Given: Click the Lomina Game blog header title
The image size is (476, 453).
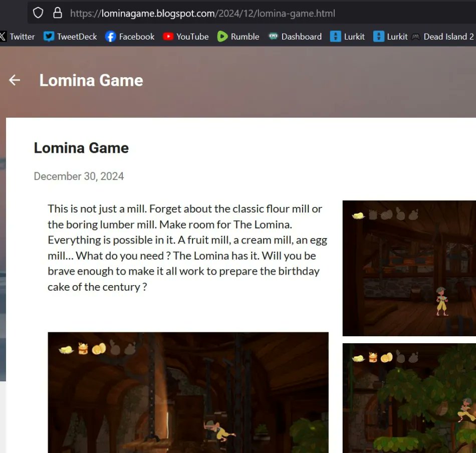Looking at the screenshot, I should (x=91, y=81).
